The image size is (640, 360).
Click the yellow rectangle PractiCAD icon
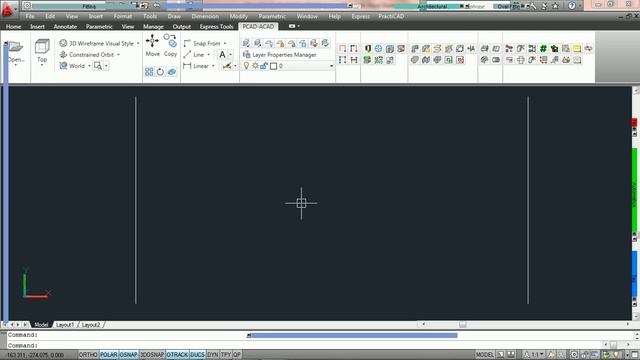(x=577, y=49)
